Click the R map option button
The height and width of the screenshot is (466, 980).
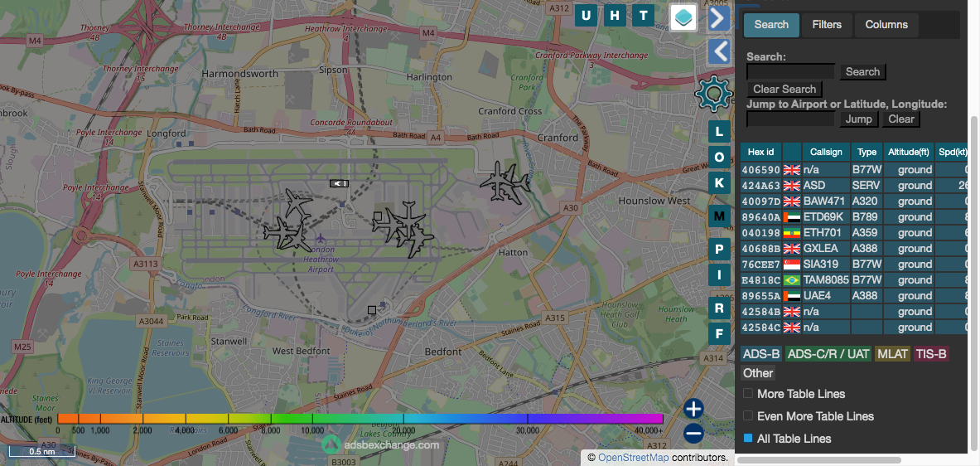719,308
